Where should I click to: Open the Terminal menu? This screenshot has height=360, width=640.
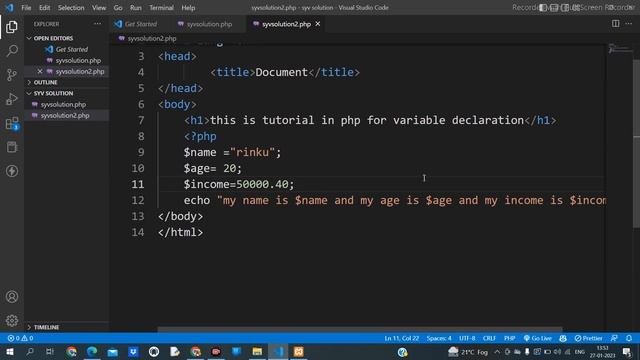click(x=161, y=8)
